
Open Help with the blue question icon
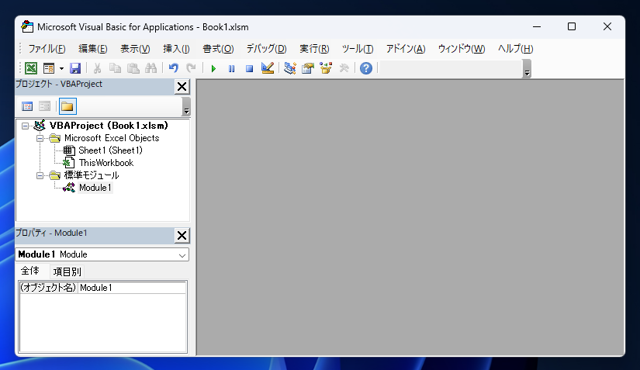(x=366, y=68)
